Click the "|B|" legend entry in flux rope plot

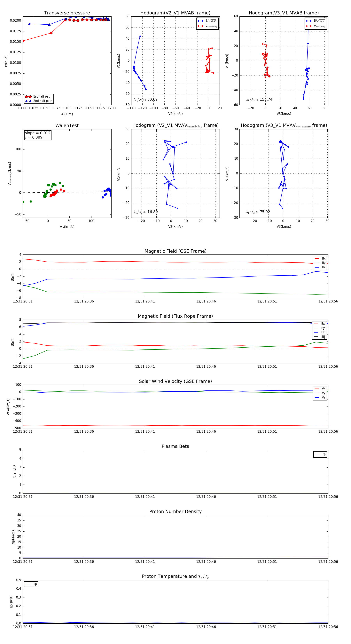click(320, 337)
